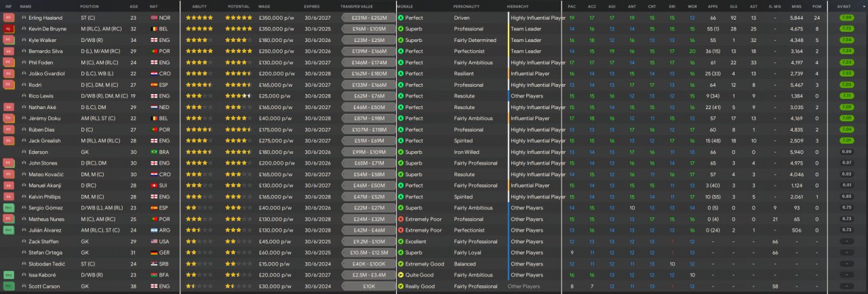
Task: Click the red Extremely Poor morale icon for Matheus Nunes
Action: (x=401, y=219)
